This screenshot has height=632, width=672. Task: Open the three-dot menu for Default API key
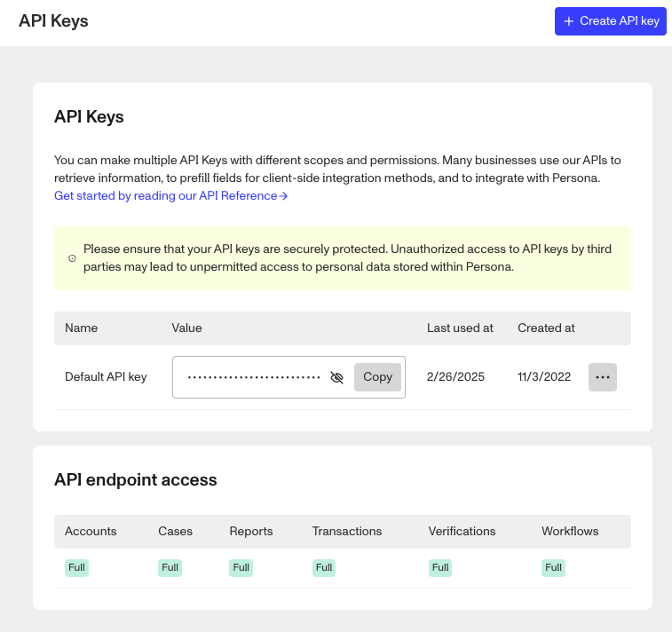point(603,377)
